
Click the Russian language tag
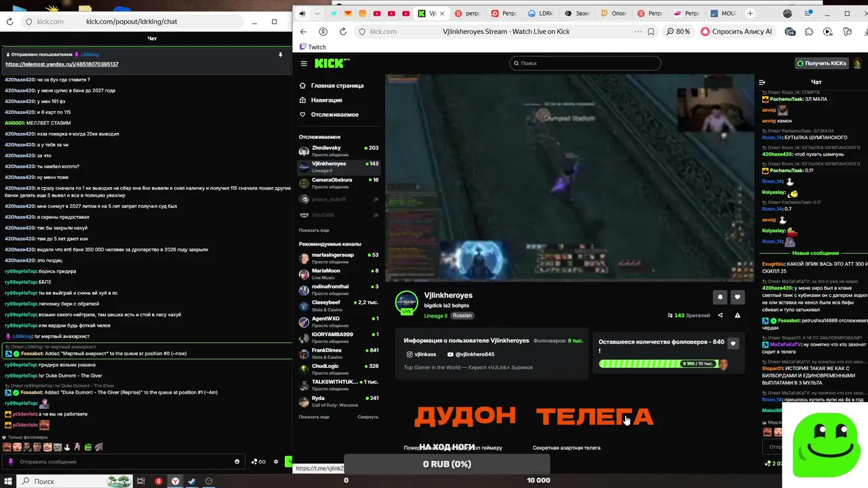tap(462, 316)
